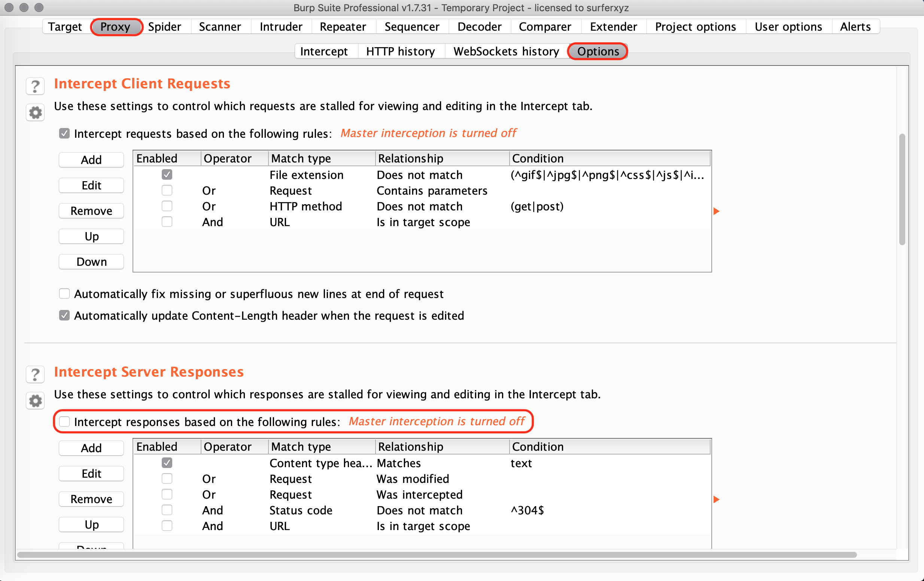The image size is (924, 581).
Task: Click the Intercept Client Requests help icon
Action: point(35,86)
